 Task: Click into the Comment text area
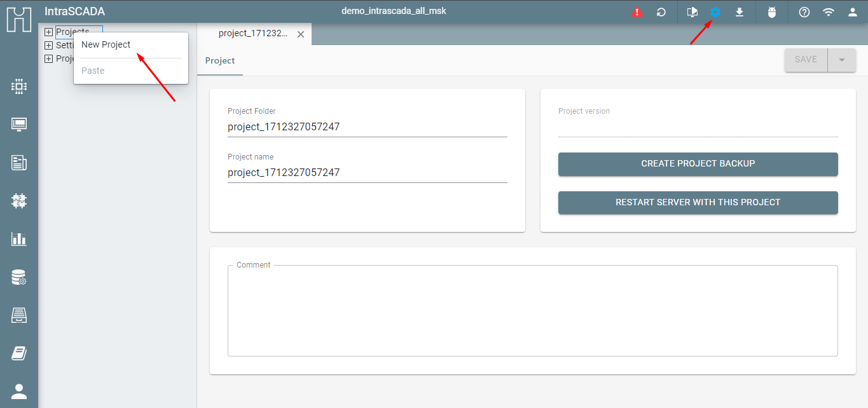coord(533,311)
